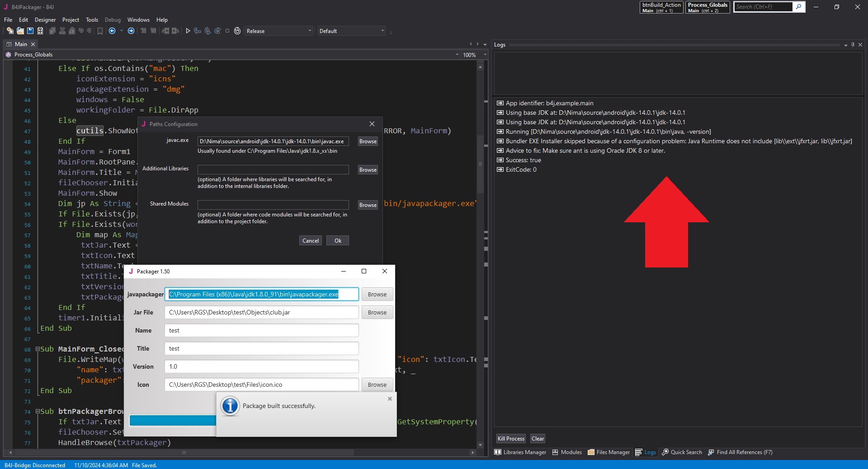Open the Project menu
The width and height of the screenshot is (868, 469).
(71, 20)
